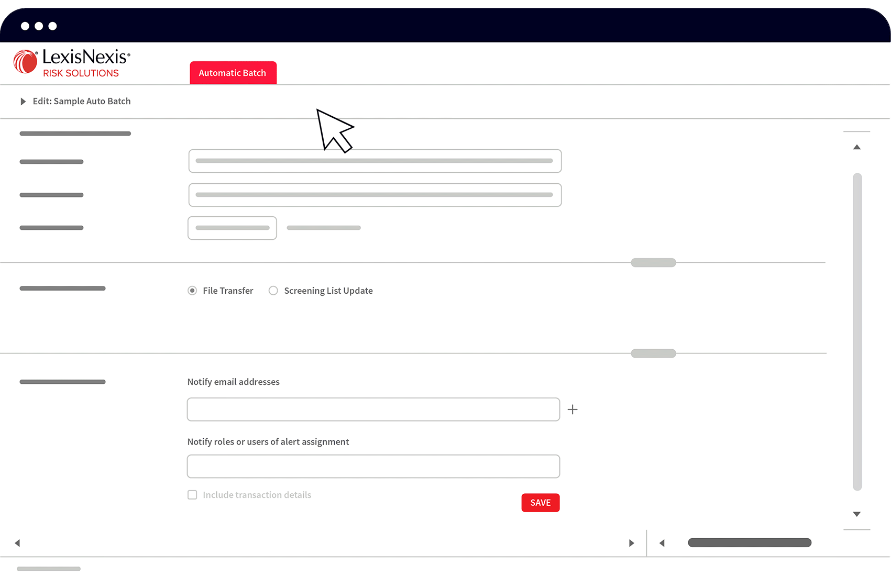The width and height of the screenshot is (891, 588).
Task: Open the Automatic Batch tab
Action: click(x=233, y=73)
